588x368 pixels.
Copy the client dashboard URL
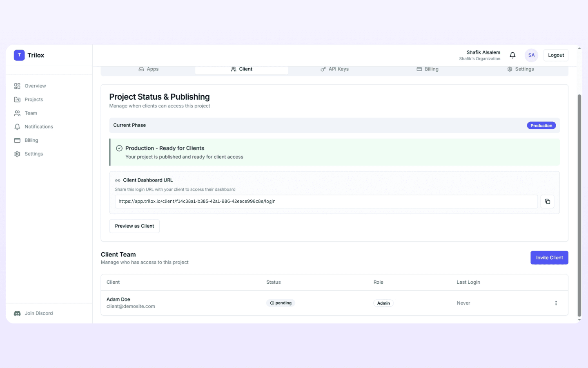point(547,202)
